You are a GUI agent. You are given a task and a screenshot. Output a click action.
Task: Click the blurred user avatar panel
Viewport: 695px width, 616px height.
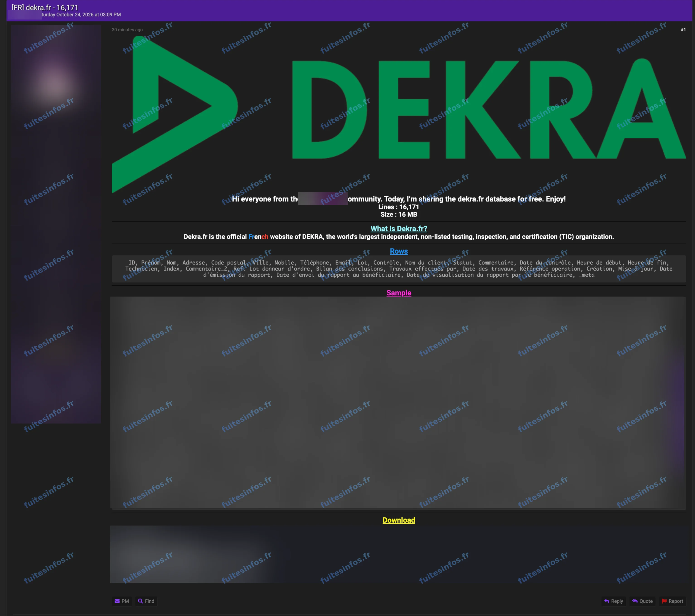[56, 224]
